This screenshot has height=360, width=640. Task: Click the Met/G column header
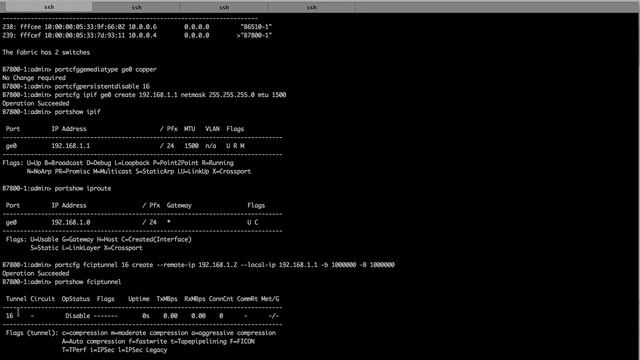(270, 299)
